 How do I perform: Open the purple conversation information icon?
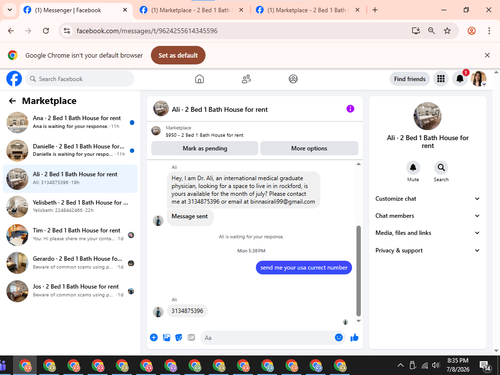[x=350, y=109]
